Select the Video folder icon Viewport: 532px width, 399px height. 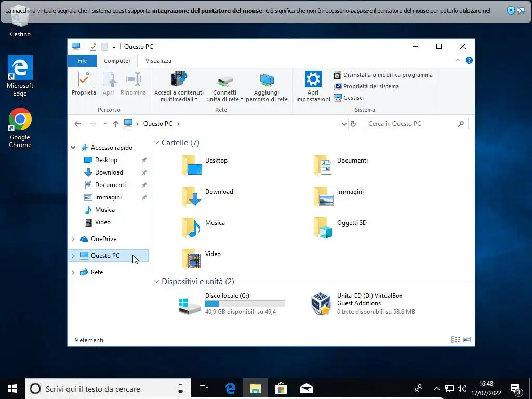click(x=192, y=259)
